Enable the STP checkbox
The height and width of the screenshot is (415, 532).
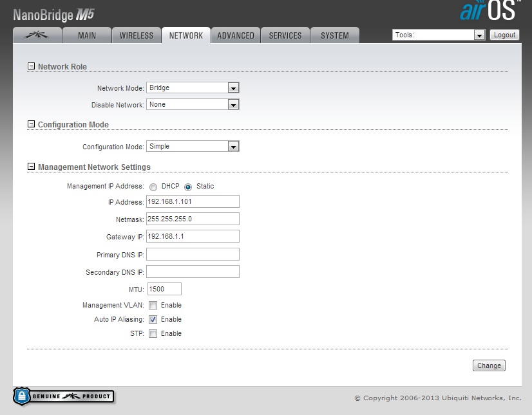coord(153,334)
